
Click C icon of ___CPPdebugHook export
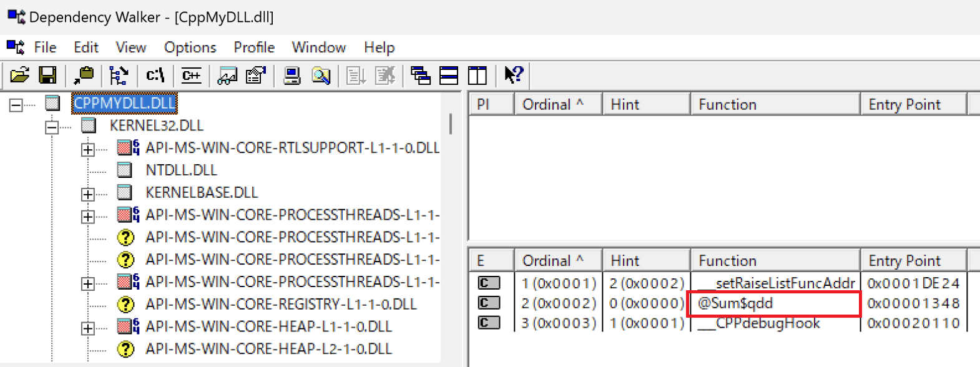[489, 323]
